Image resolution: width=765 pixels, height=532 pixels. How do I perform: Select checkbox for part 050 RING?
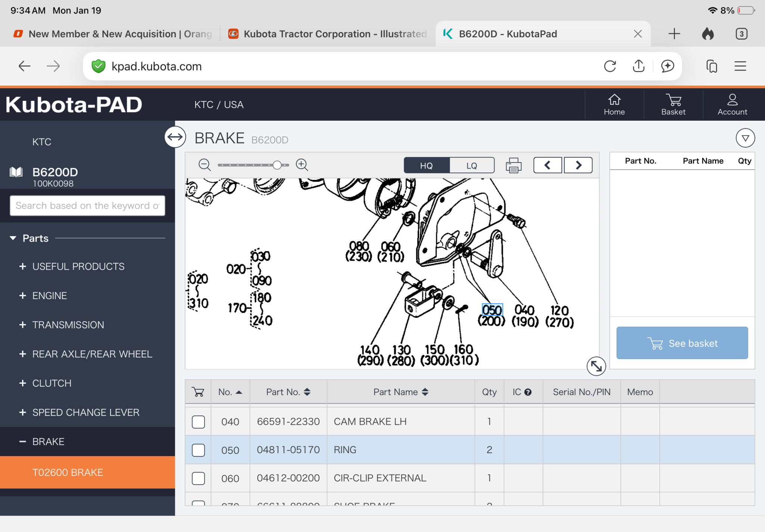coord(198,450)
